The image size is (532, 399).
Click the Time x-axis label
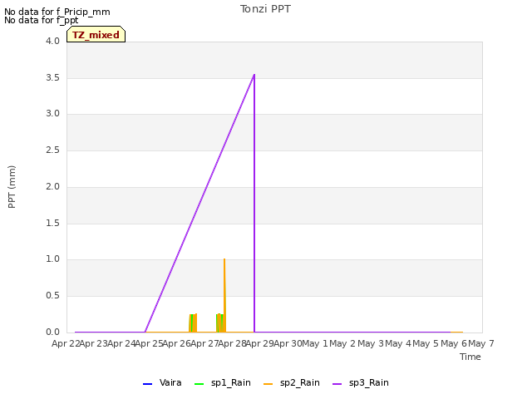pos(470,357)
